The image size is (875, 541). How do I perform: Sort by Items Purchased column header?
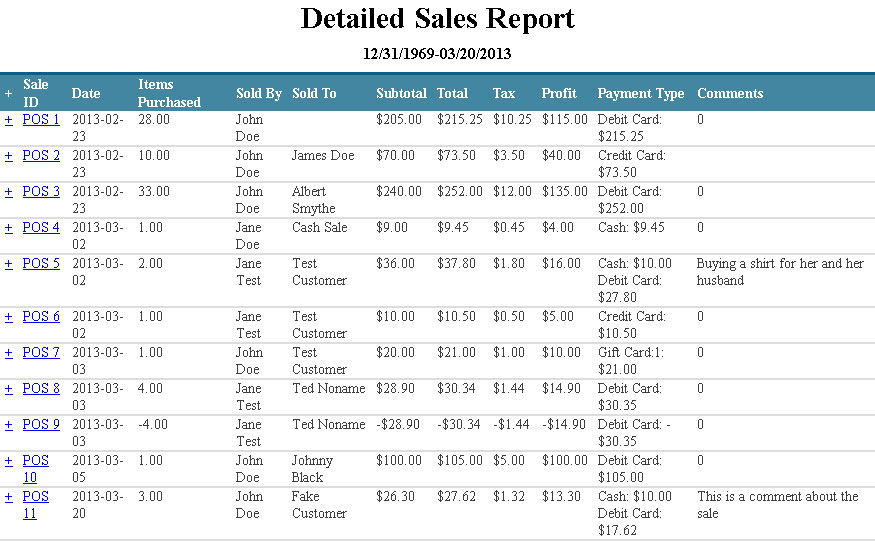tap(169, 93)
